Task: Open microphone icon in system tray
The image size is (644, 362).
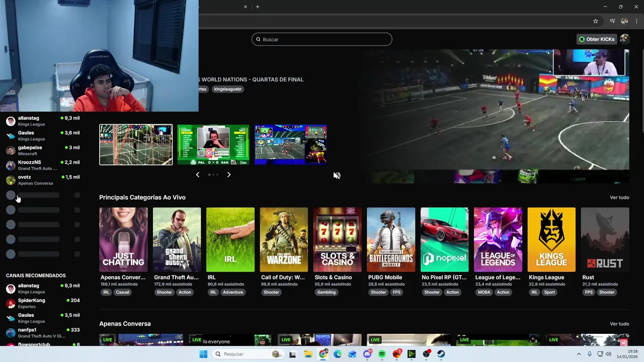Action: coord(590,354)
